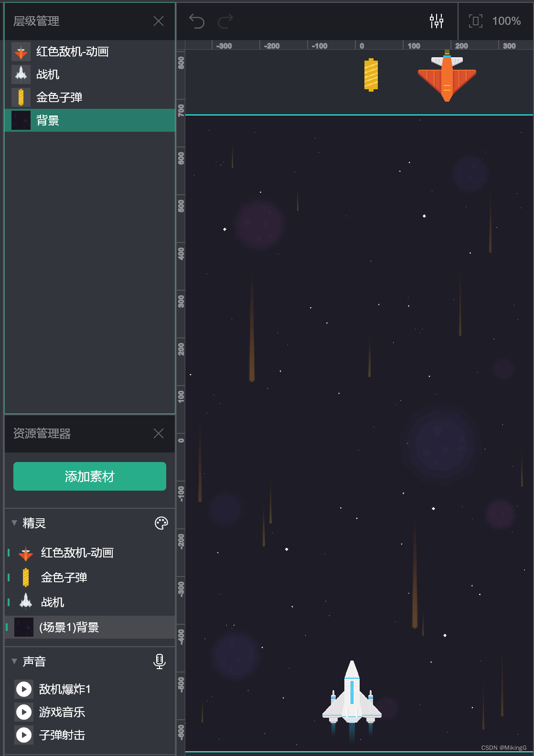This screenshot has width=534, height=756.
Task: Play the 游戏音乐 sound
Action: (x=24, y=712)
